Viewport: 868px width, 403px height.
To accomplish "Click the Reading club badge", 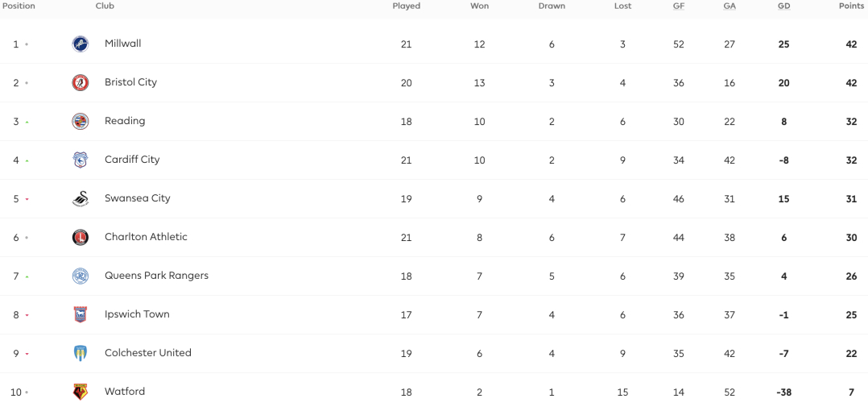I will tap(81, 122).
